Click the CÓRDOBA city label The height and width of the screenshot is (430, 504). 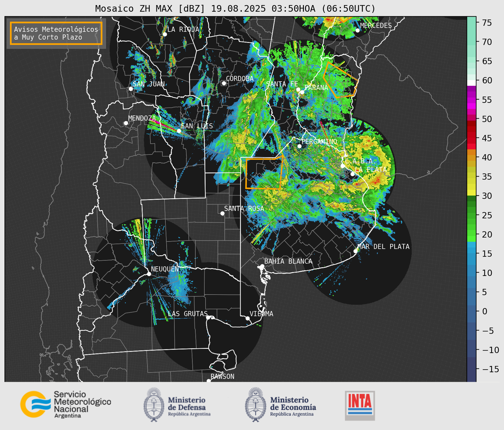point(240,79)
